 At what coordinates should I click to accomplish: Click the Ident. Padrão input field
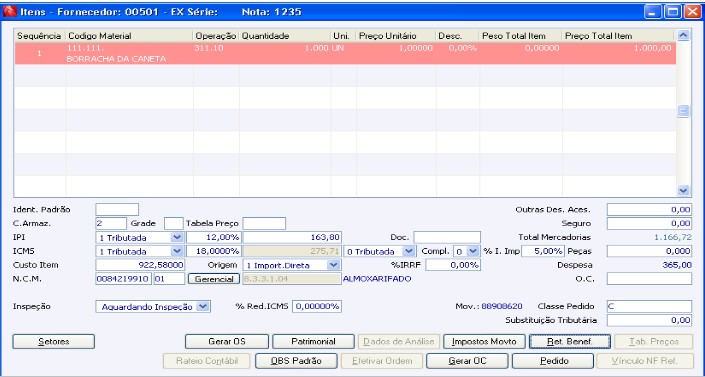(x=117, y=209)
